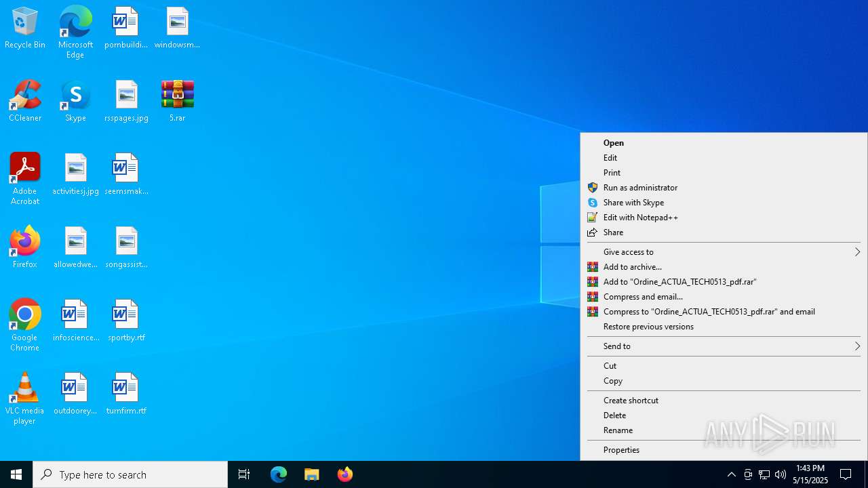Choose Print in the context menu
Screen dimensions: 868x488
[x=724, y=173]
